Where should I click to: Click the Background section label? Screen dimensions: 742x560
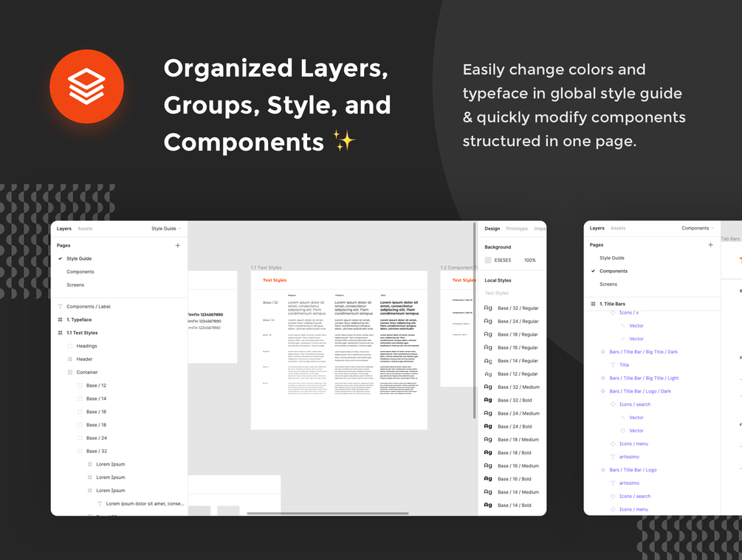pyautogui.click(x=498, y=247)
